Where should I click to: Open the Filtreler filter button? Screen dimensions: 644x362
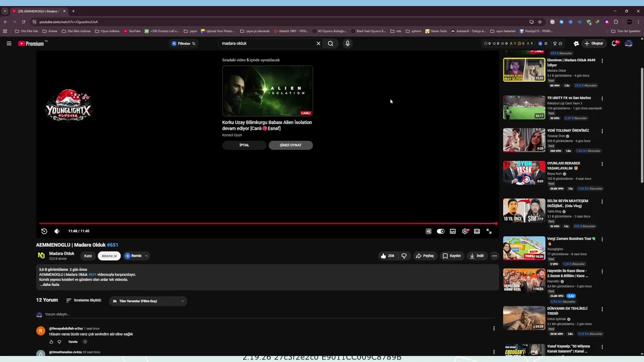coord(184,44)
